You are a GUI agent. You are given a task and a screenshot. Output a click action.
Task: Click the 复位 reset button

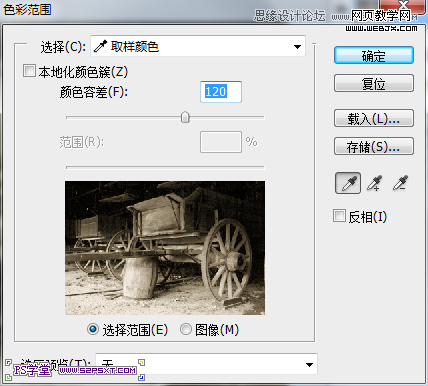(374, 83)
